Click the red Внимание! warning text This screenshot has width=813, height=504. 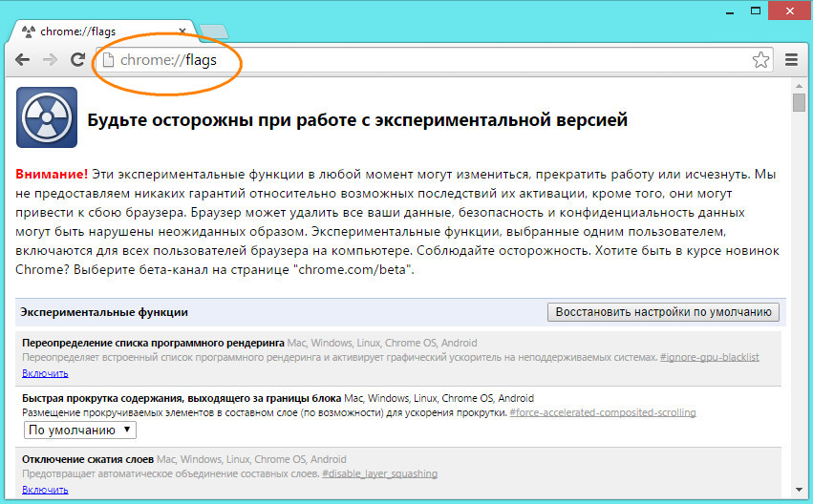pos(52,174)
